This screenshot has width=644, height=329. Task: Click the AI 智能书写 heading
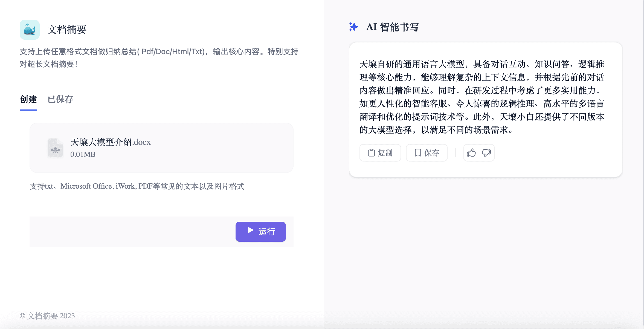[x=392, y=27]
